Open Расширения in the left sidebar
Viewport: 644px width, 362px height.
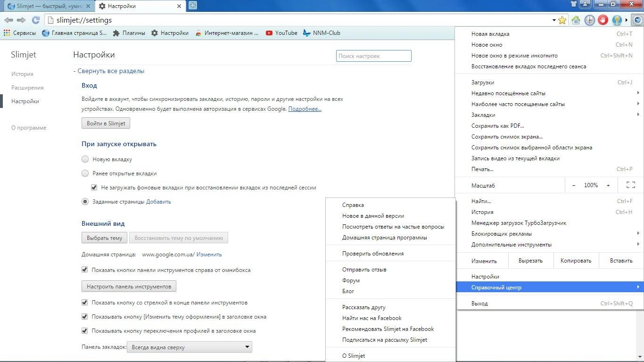pyautogui.click(x=27, y=88)
